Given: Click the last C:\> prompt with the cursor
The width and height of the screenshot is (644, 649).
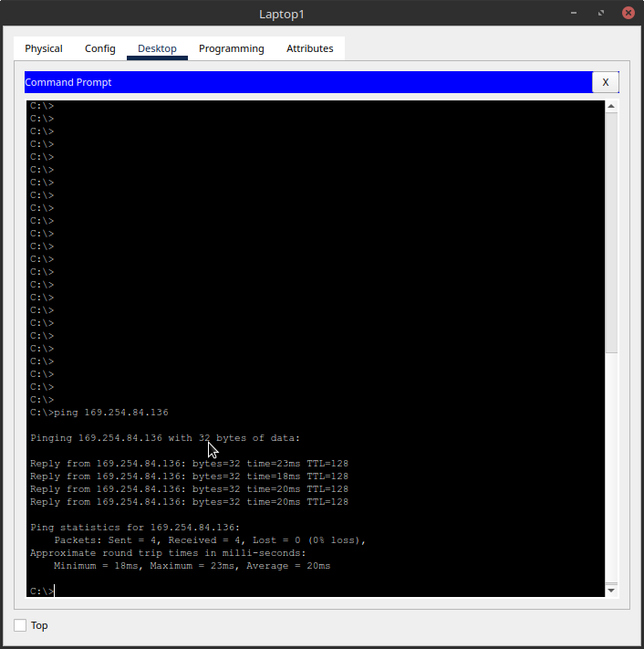Looking at the screenshot, I should pos(42,591).
